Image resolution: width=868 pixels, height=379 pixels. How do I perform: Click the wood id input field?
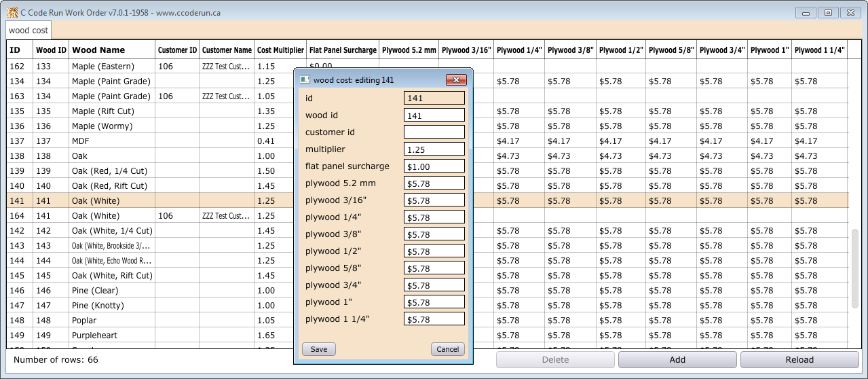click(434, 115)
